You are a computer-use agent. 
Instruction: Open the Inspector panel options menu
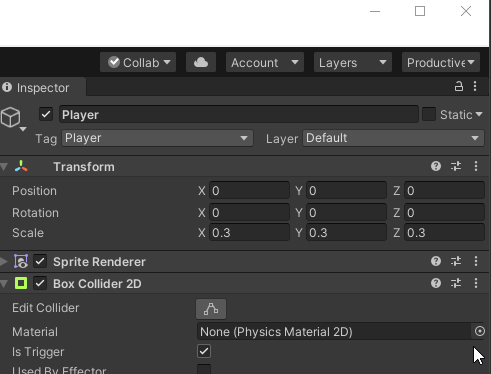(x=475, y=87)
